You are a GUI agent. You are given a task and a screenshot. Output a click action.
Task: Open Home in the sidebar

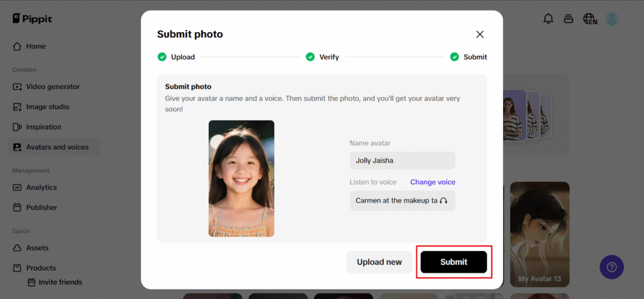coord(54,47)
